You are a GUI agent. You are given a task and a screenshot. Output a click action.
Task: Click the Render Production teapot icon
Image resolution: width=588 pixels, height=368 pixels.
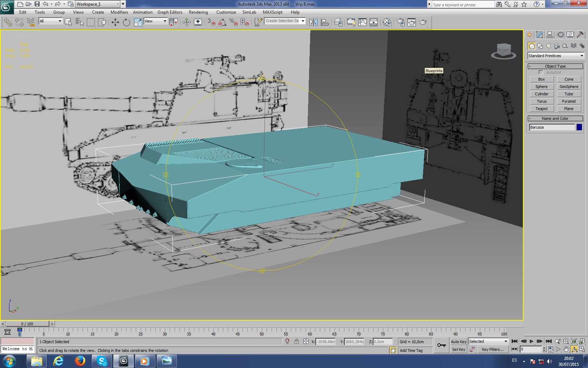tap(423, 22)
